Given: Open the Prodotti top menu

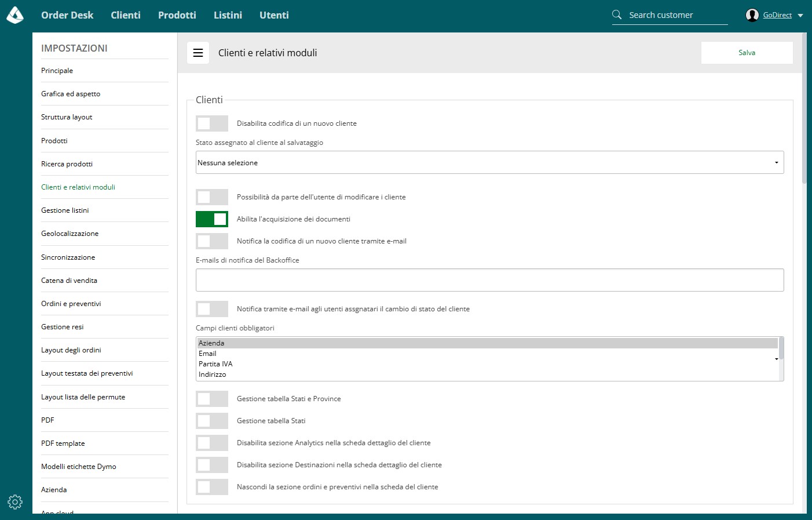Looking at the screenshot, I should click(x=177, y=15).
